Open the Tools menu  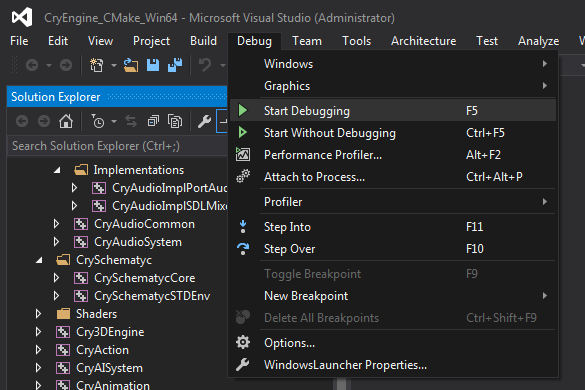[x=356, y=41]
